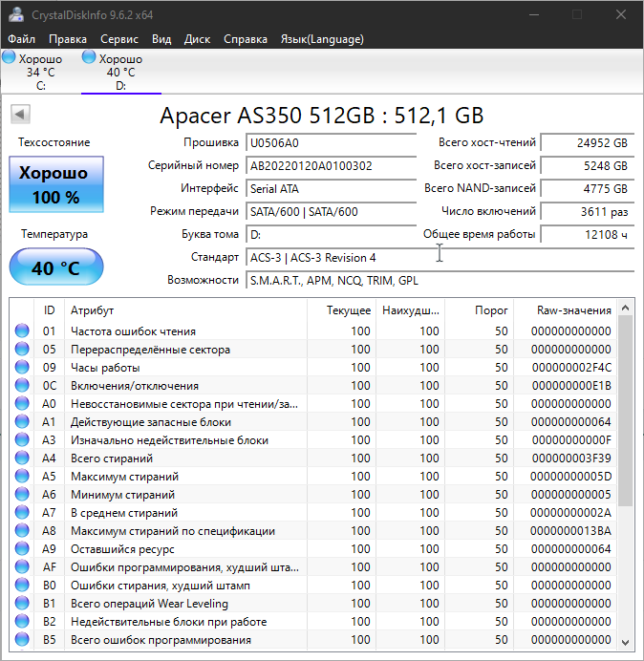Open the Язык(Language) menu
Viewport: 644px width, 661px height.
(321, 39)
